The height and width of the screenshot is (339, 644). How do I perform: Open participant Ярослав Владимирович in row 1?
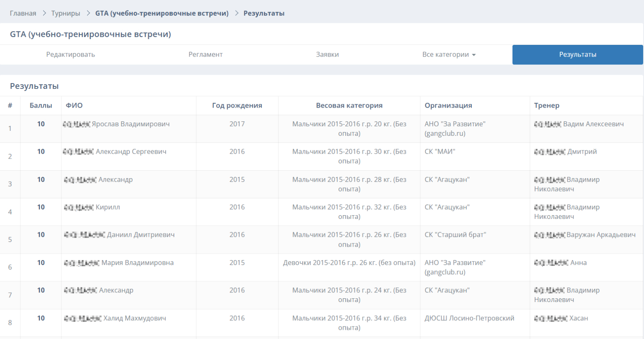(x=130, y=124)
